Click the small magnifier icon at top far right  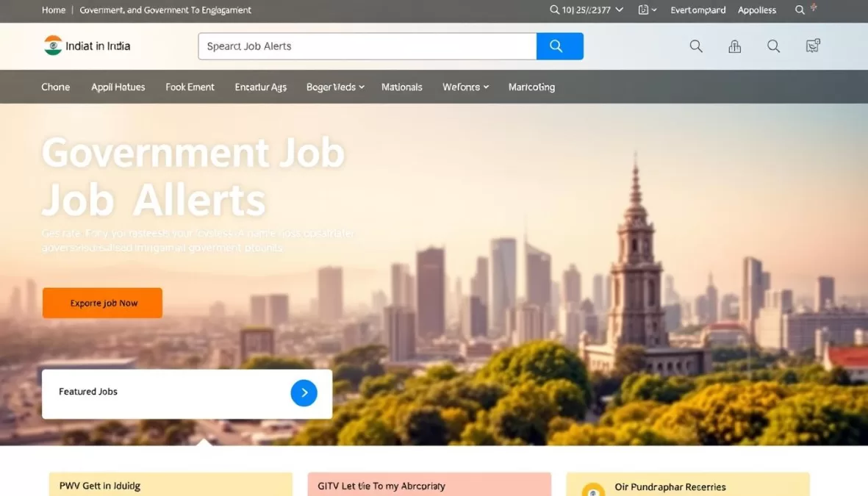coord(800,10)
